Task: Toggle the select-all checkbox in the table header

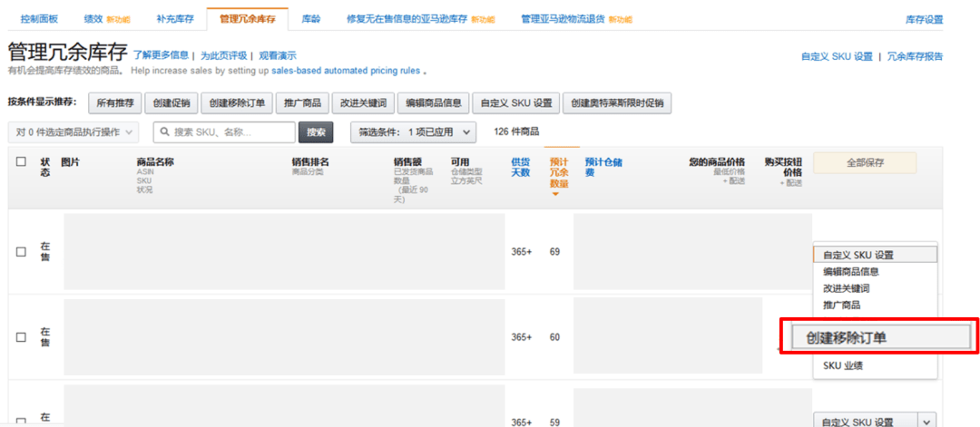Action: point(21,161)
